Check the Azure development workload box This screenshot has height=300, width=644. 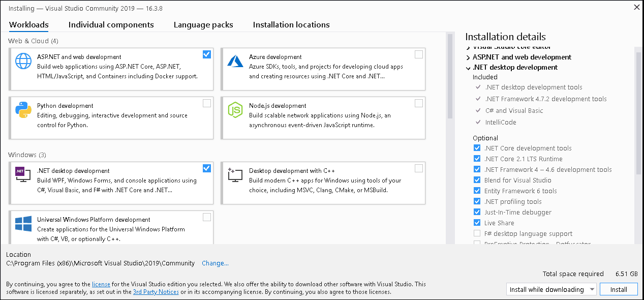418,54
